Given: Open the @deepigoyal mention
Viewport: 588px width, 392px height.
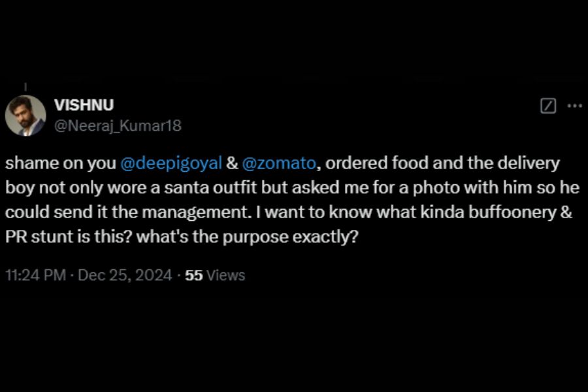Looking at the screenshot, I should (x=172, y=163).
